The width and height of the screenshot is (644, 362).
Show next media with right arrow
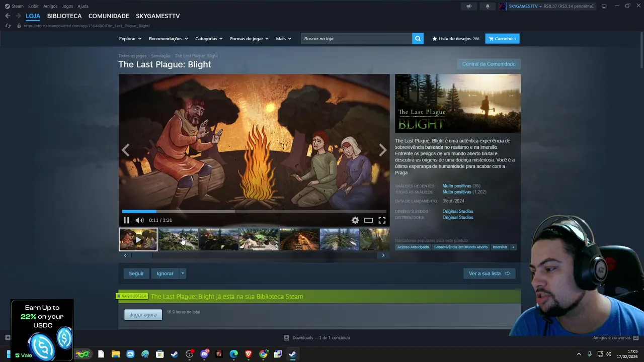tap(383, 150)
